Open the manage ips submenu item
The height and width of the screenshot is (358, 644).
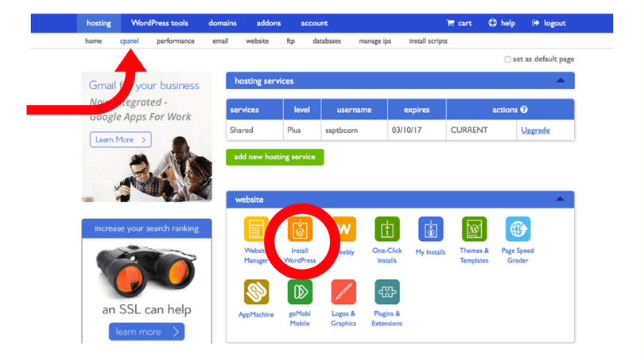(x=375, y=41)
